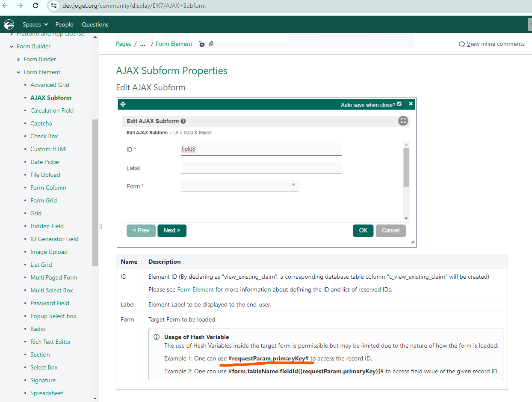Follow the Form Element link in ID description

click(195, 289)
